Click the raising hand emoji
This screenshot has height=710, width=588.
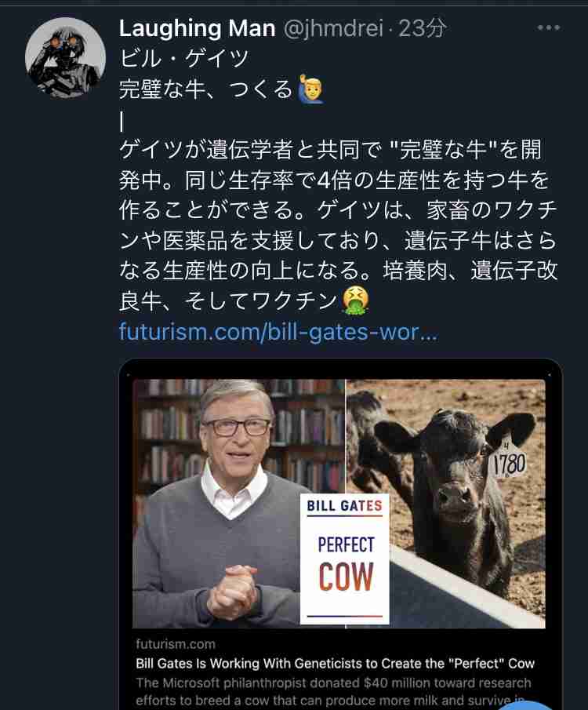310,89
